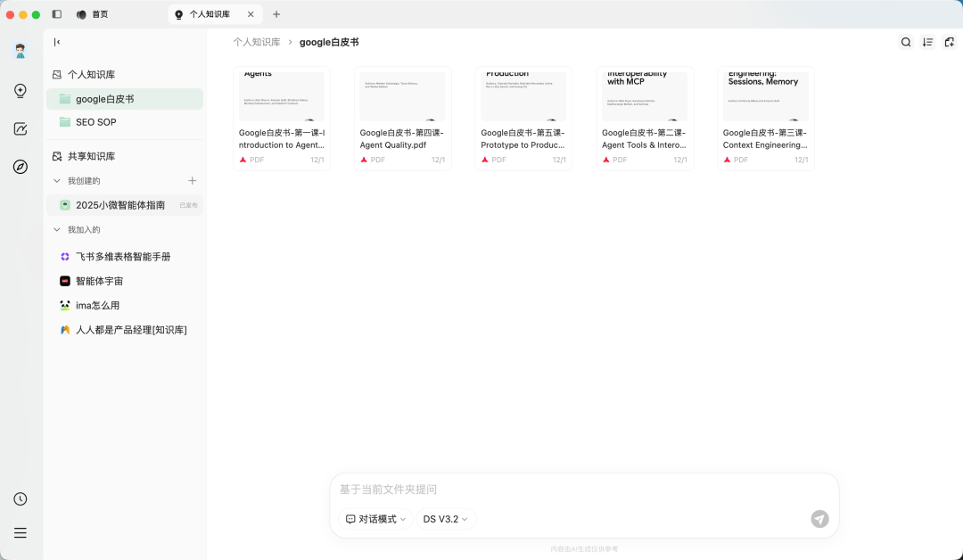Open search in the knowledge base
Screen dimensions: 963x560
click(x=906, y=42)
